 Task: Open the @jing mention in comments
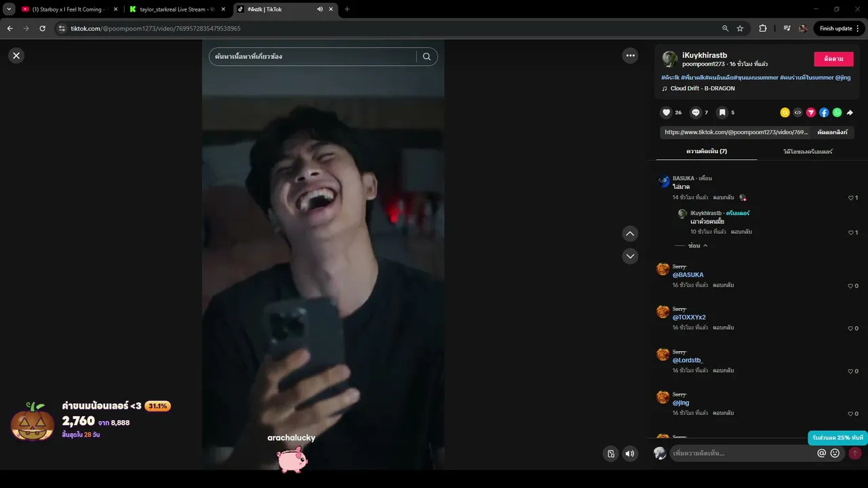[x=680, y=403]
